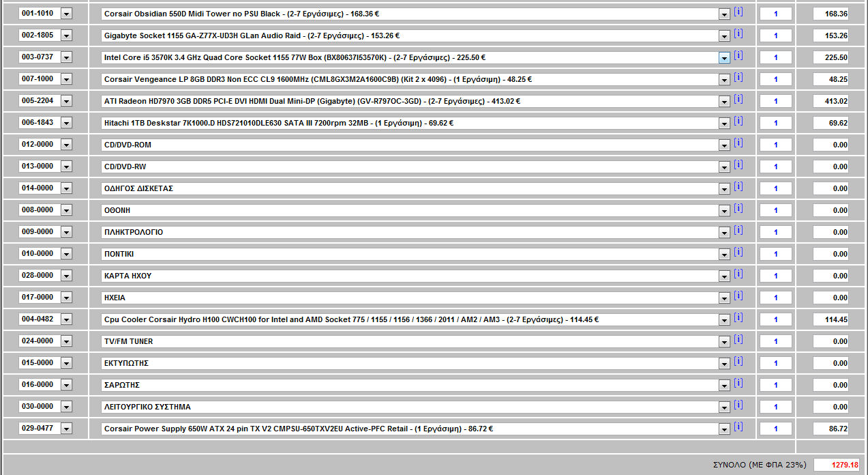Click info icon for ΠΛΗΚΤΡΟΛΟΓΙΟ row

click(738, 230)
